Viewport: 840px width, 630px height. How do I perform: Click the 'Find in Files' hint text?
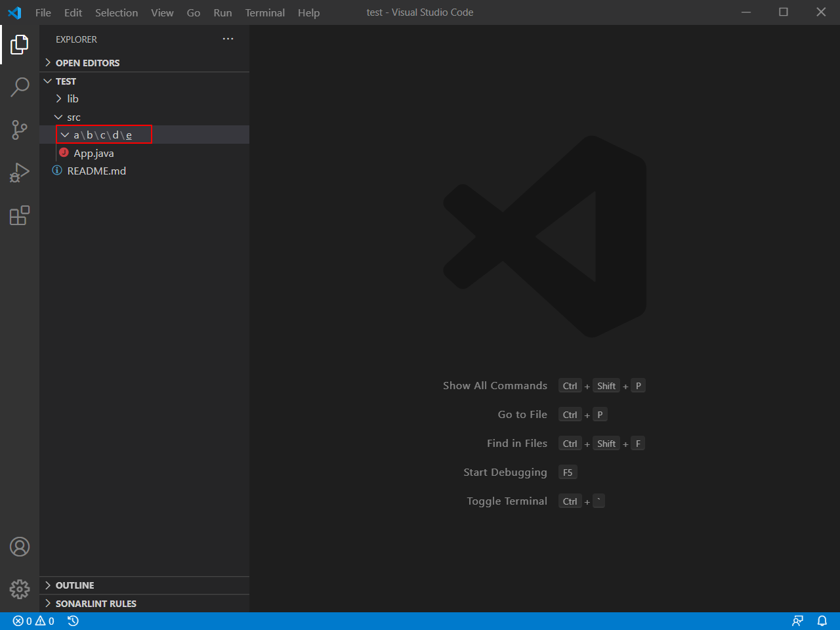[x=517, y=444]
